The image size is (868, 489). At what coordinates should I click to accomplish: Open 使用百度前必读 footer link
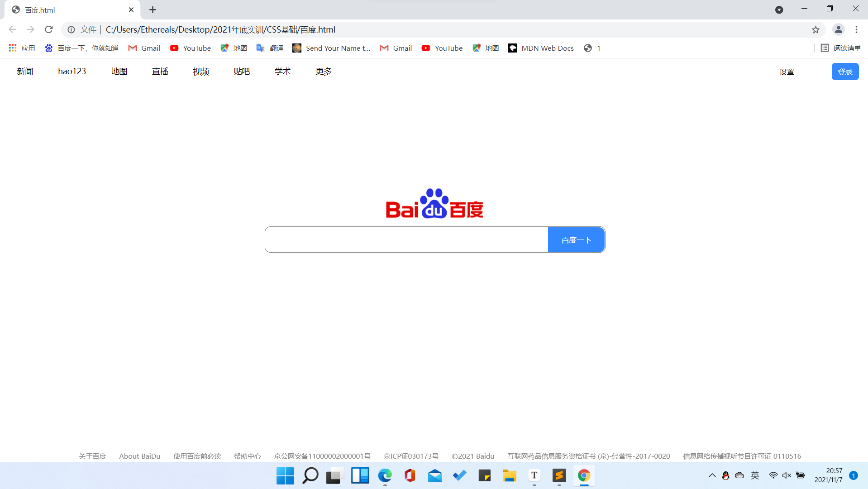pyautogui.click(x=197, y=456)
